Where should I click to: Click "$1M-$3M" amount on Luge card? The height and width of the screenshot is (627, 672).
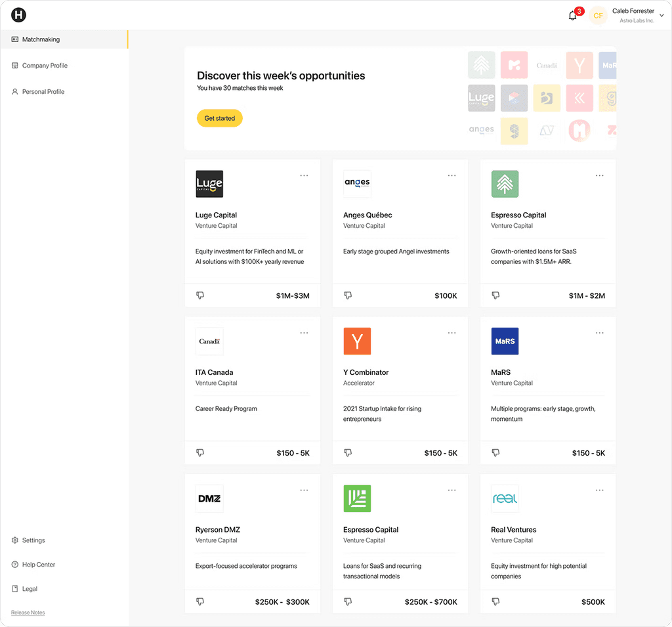(293, 296)
